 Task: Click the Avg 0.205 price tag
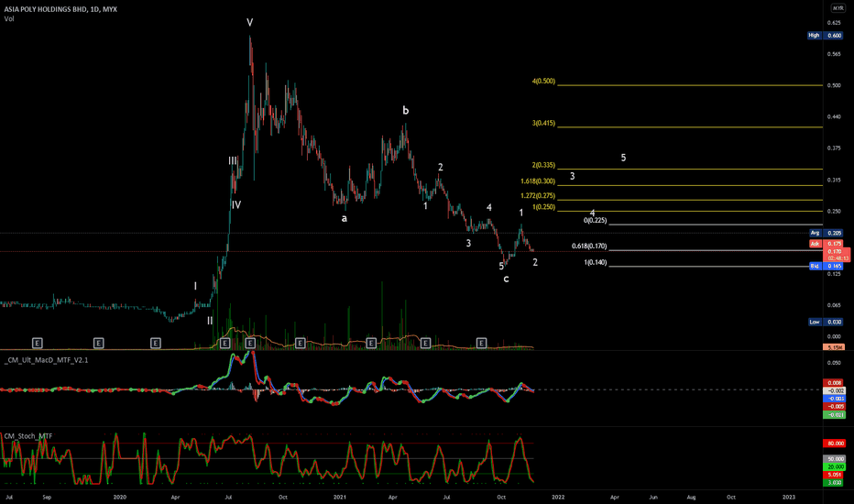[x=827, y=233]
